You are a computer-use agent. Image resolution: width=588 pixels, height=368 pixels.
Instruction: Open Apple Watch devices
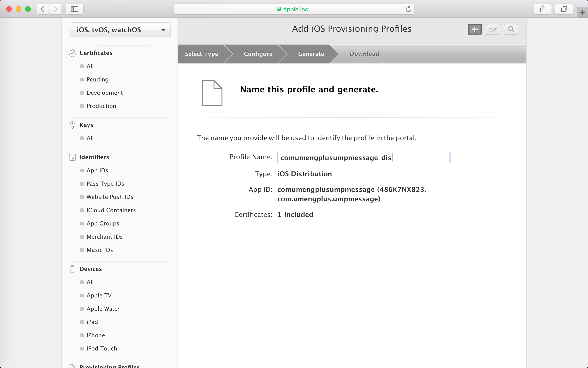pos(104,309)
